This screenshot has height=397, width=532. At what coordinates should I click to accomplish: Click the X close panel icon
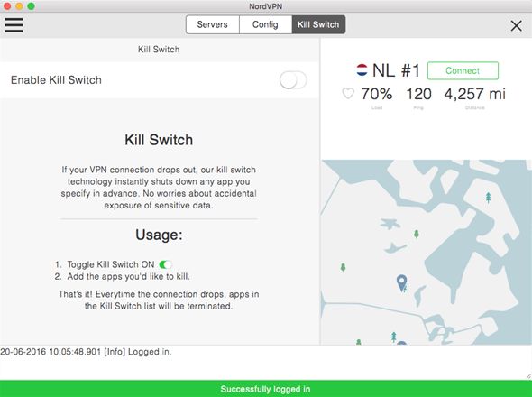(x=517, y=25)
